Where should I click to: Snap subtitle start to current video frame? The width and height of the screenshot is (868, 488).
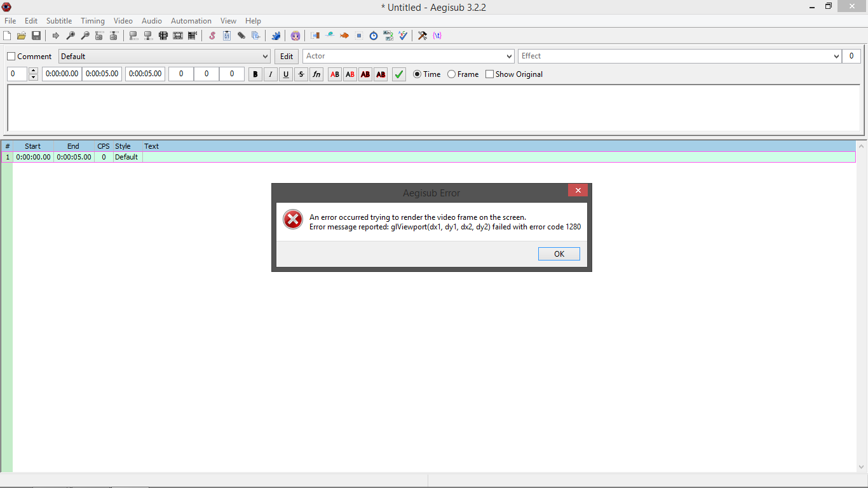tap(133, 36)
